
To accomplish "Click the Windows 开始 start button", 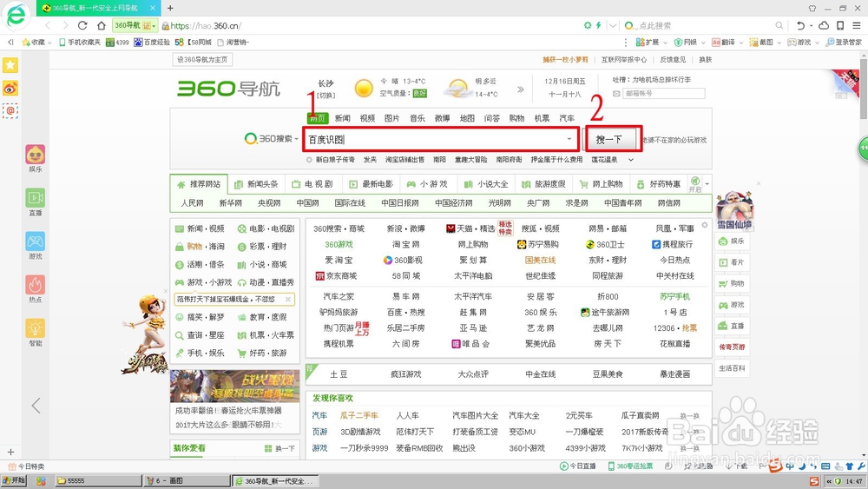I will [14, 480].
